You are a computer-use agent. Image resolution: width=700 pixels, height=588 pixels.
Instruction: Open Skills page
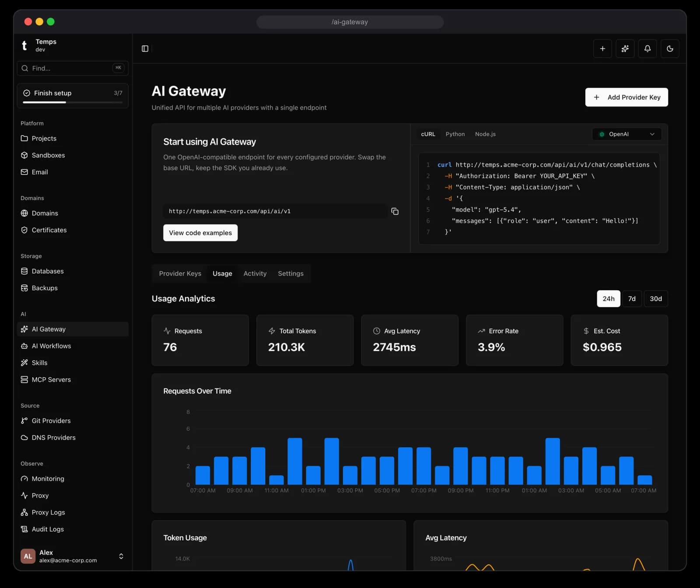[x=73, y=363]
